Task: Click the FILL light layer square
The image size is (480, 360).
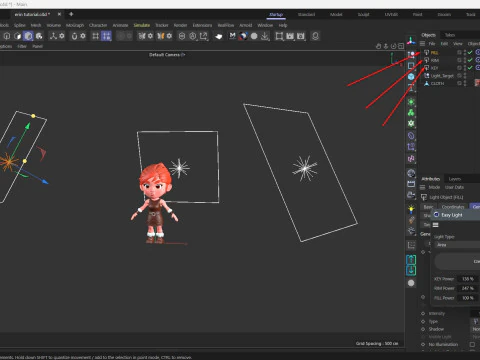Action: pos(459,53)
